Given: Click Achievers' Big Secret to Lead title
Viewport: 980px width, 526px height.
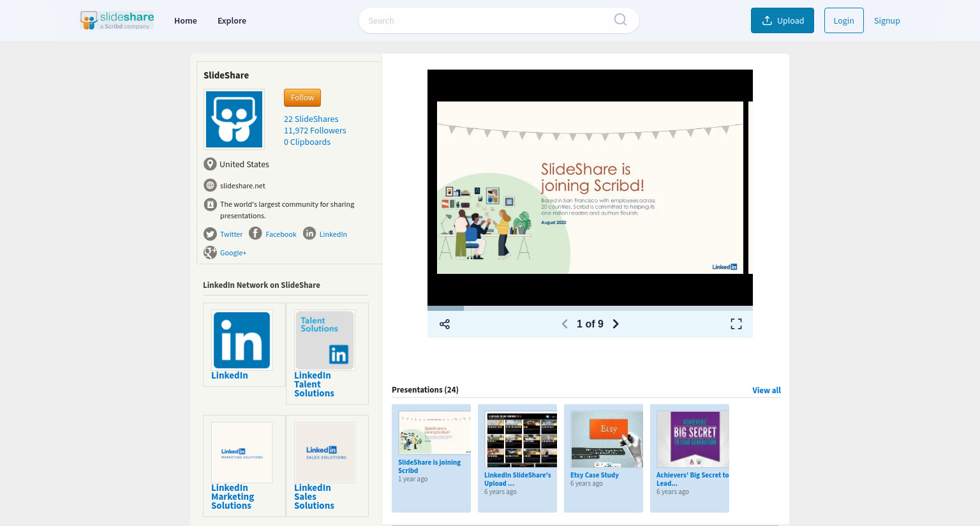Looking at the screenshot, I should click(x=692, y=479).
